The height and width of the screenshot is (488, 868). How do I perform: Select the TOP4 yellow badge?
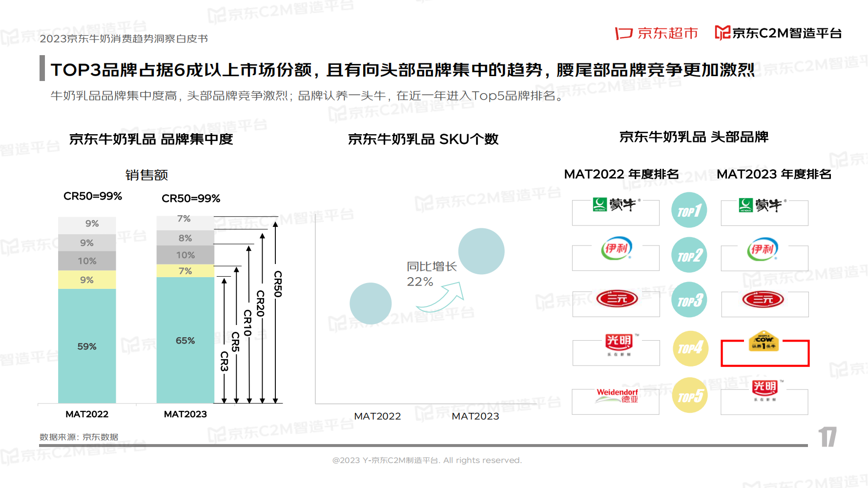[x=690, y=348]
